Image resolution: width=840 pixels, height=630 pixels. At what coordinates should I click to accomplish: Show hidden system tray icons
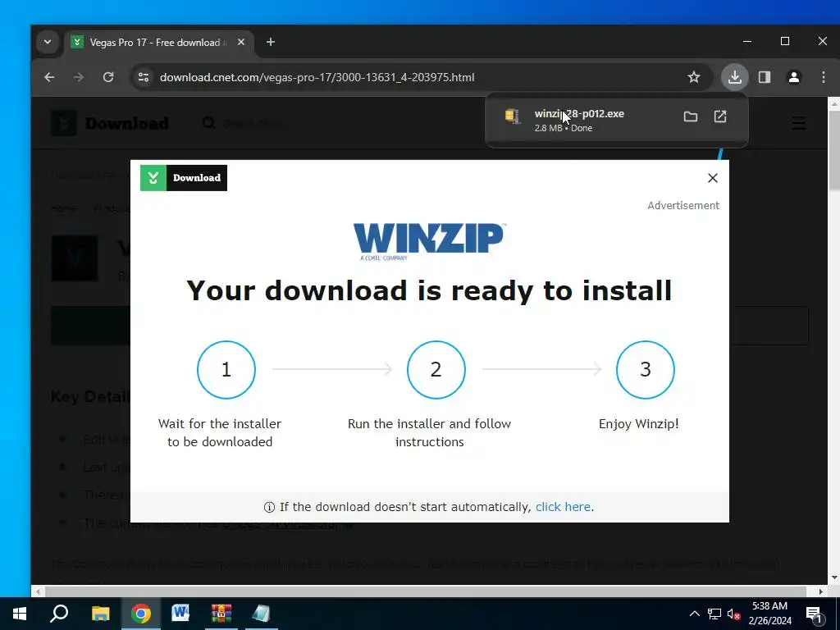[694, 614]
